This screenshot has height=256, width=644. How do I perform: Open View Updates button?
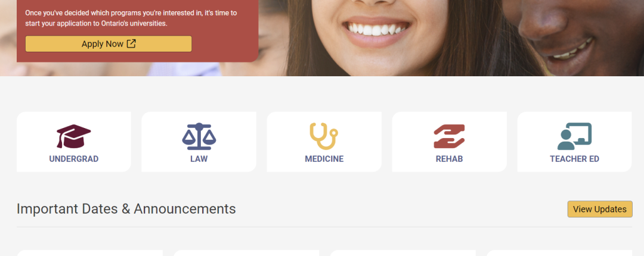600,209
